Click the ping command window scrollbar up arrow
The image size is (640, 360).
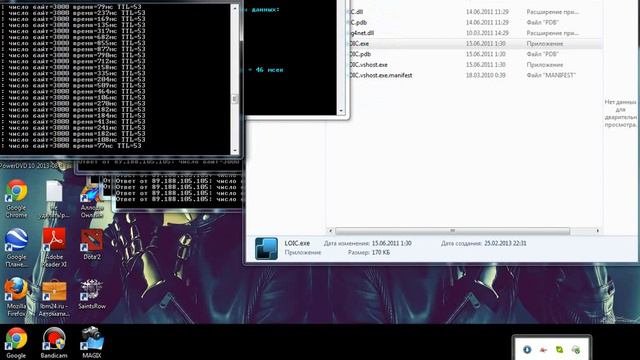pos(235,8)
